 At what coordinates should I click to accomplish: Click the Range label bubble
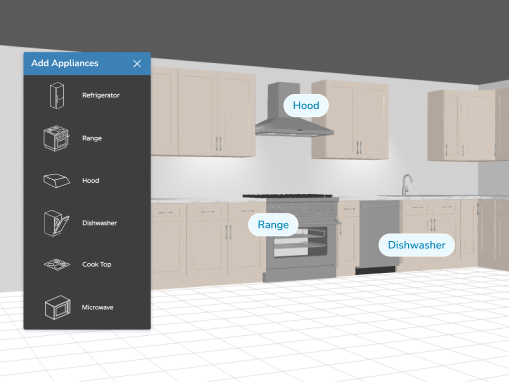[x=273, y=225]
